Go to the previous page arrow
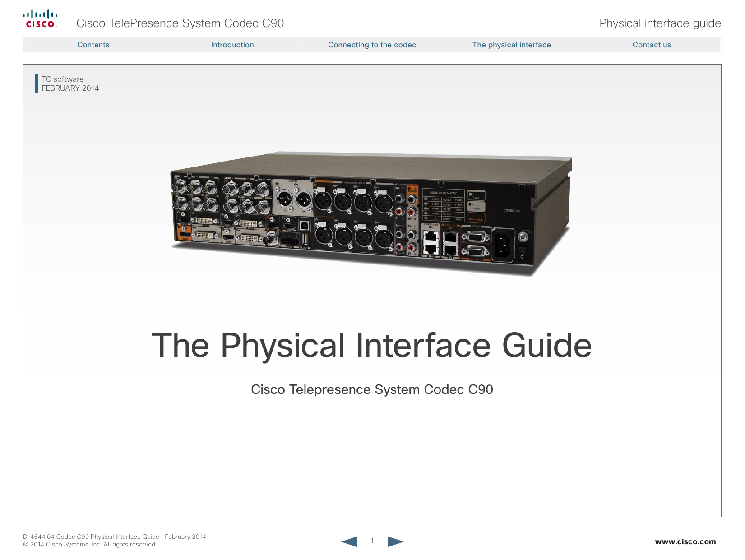 click(x=349, y=541)
